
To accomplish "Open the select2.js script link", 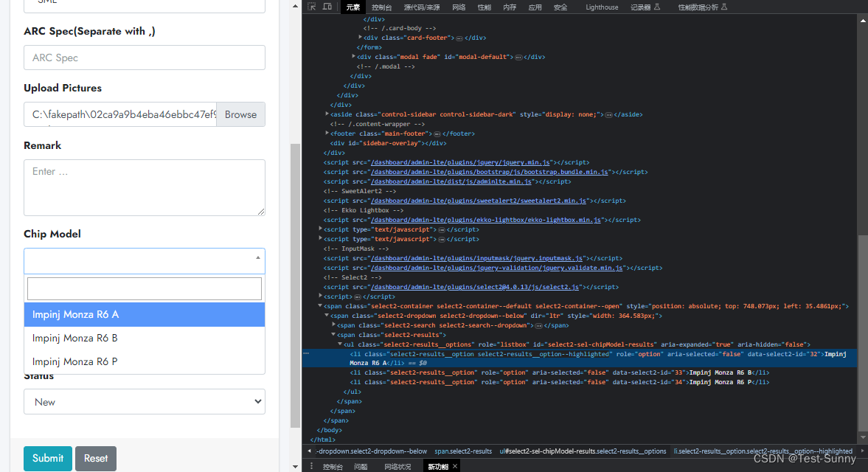I will pyautogui.click(x=476, y=287).
